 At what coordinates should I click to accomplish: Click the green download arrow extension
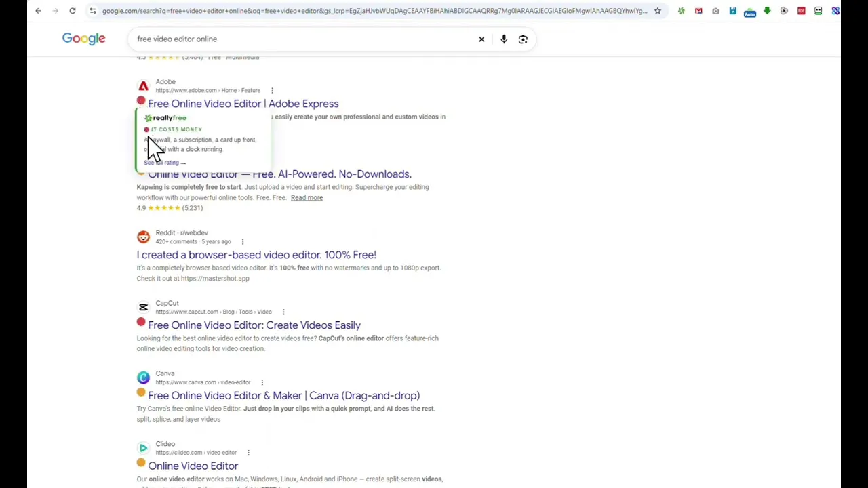[x=767, y=11]
